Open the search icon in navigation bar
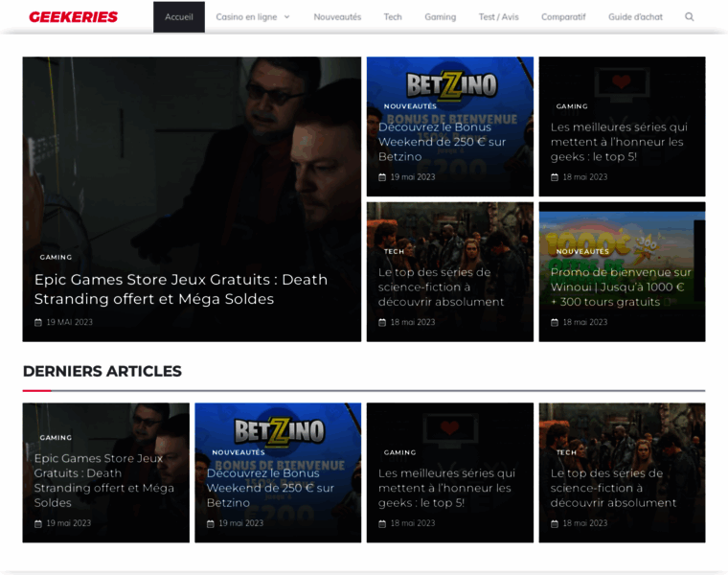This screenshot has height=575, width=728. click(689, 17)
